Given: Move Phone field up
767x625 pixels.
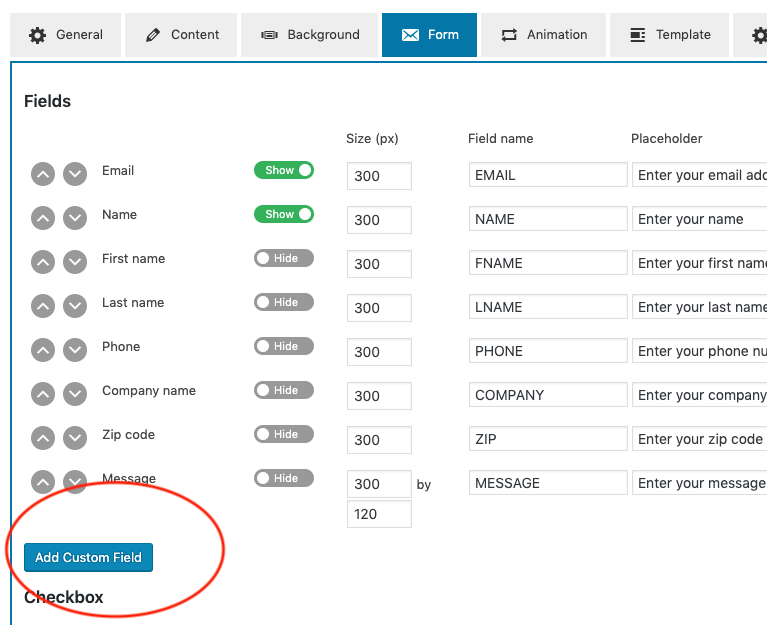Looking at the screenshot, I should point(43,350).
